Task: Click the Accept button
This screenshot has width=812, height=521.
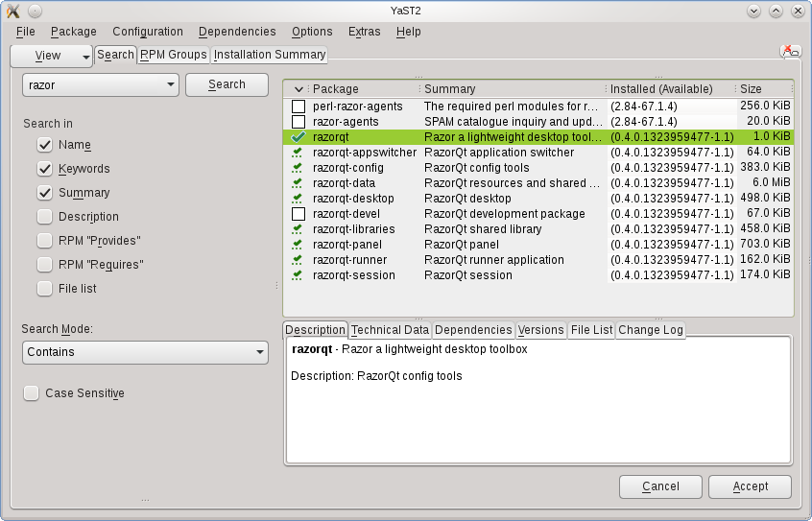Action: [x=750, y=486]
